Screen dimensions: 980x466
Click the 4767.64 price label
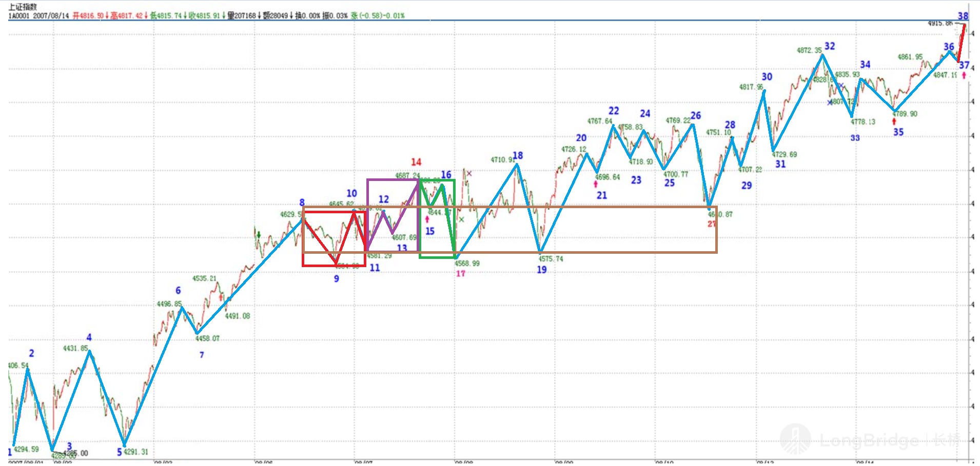point(600,121)
